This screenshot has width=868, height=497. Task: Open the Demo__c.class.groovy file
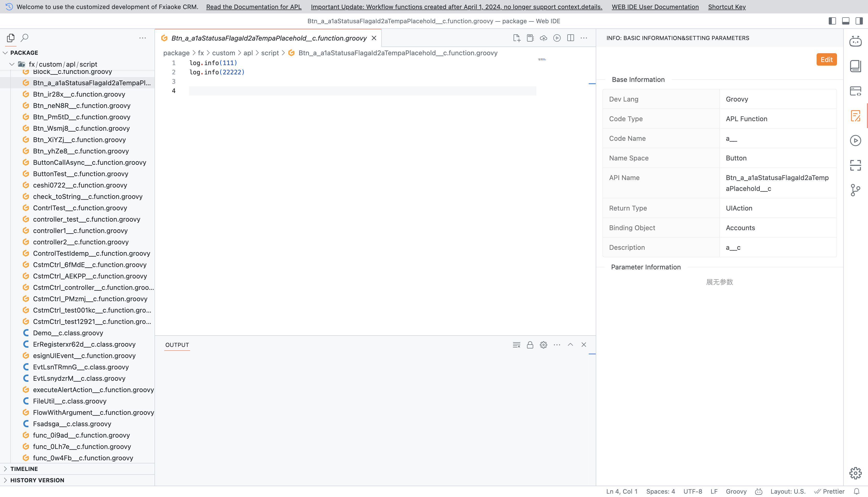coord(68,333)
